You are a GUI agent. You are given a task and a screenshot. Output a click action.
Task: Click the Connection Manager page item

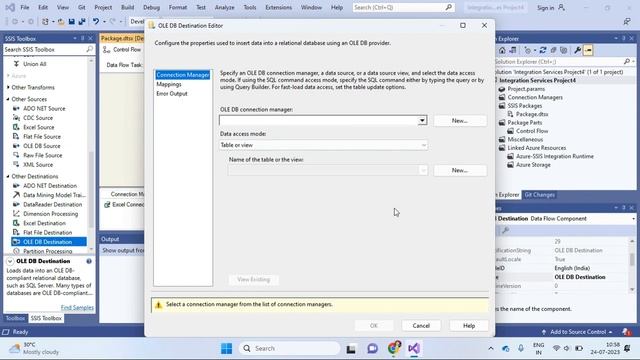point(183,75)
